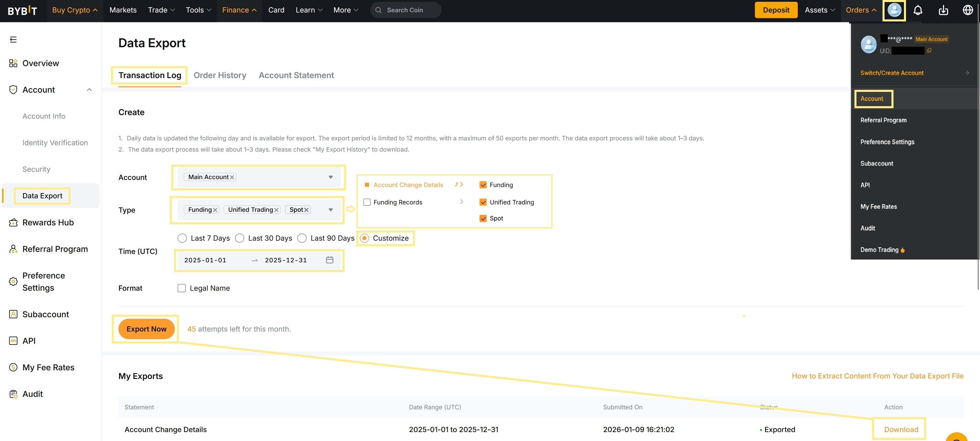This screenshot has width=980, height=441.
Task: Switch to the Order History tab
Action: (220, 75)
